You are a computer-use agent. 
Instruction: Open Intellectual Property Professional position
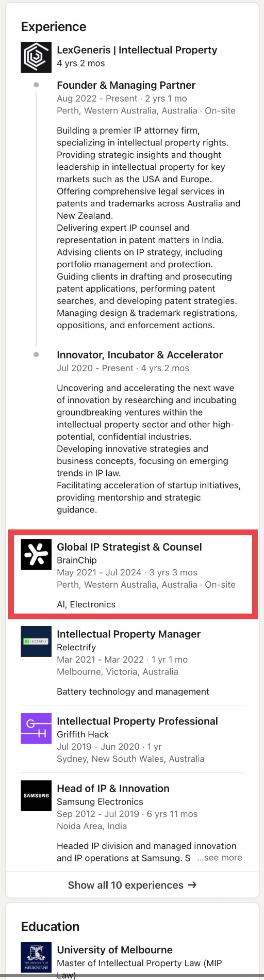coord(137,721)
